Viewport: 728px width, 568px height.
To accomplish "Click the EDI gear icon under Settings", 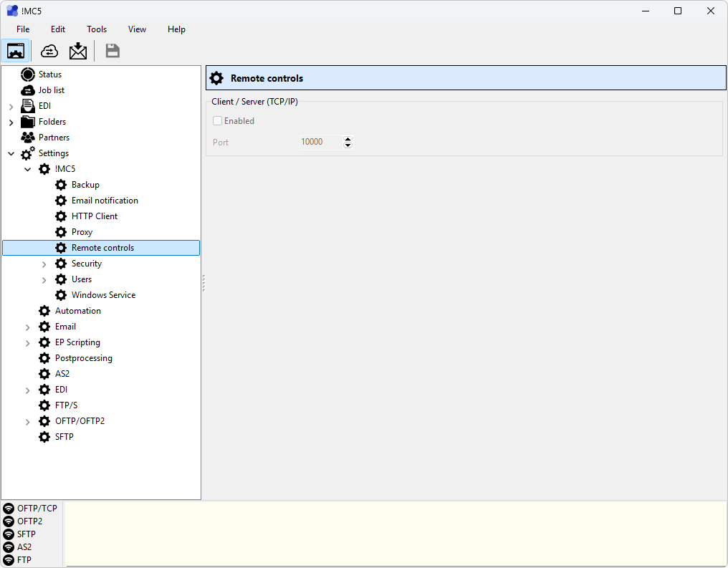I will pyautogui.click(x=44, y=390).
